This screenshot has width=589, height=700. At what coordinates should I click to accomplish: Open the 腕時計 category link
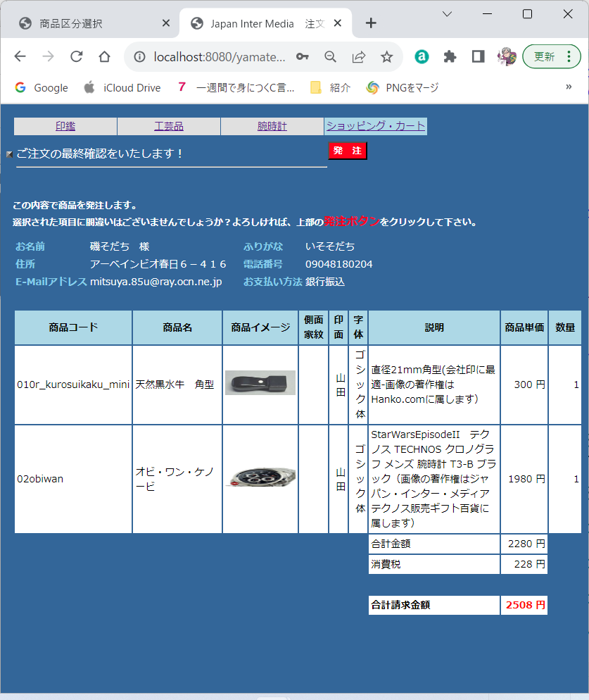click(x=272, y=126)
